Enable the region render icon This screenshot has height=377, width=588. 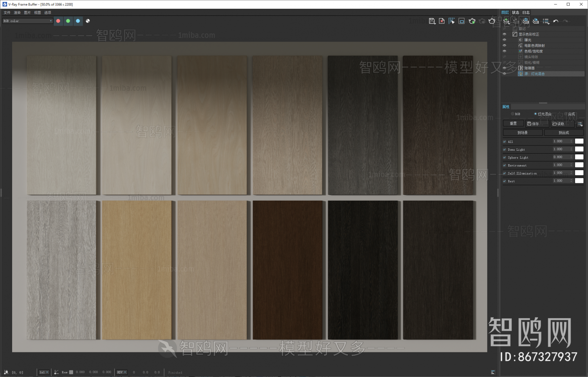[x=462, y=21]
